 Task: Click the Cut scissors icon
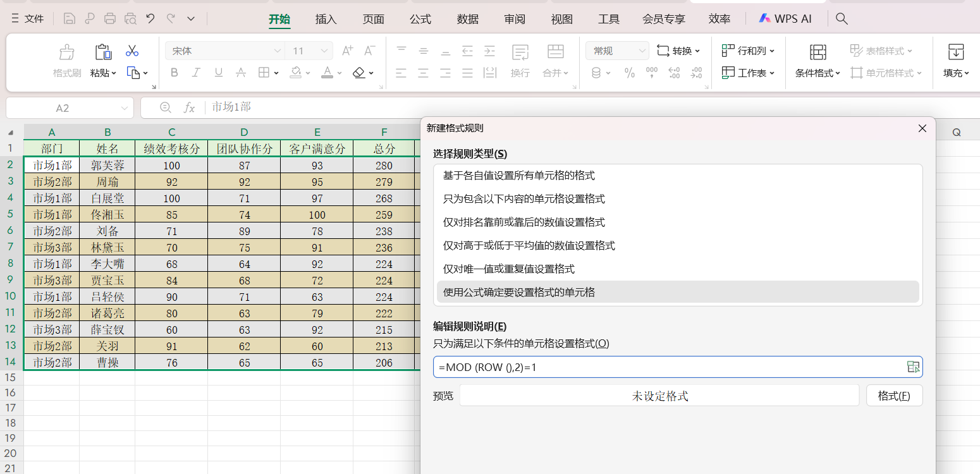(132, 51)
